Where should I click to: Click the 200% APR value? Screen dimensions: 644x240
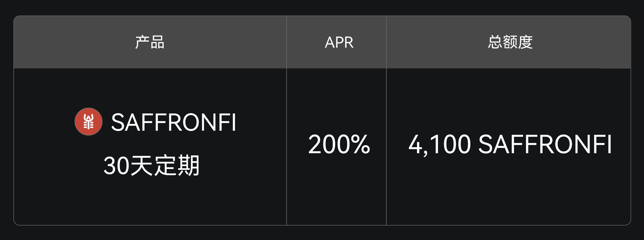click(339, 145)
